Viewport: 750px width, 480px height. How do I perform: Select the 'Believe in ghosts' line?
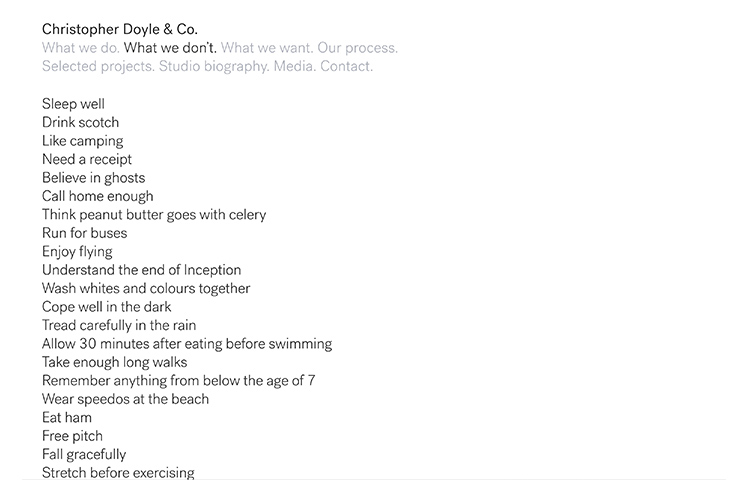pos(93,178)
